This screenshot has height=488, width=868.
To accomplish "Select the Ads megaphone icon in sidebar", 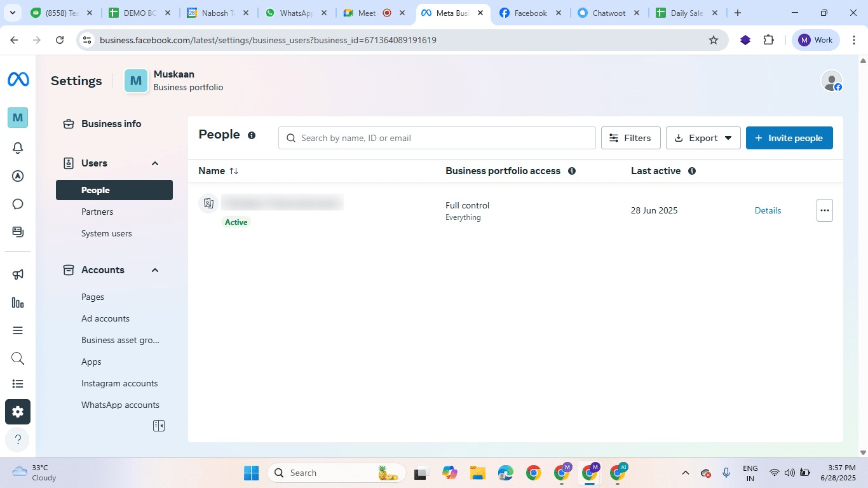I will click(17, 273).
